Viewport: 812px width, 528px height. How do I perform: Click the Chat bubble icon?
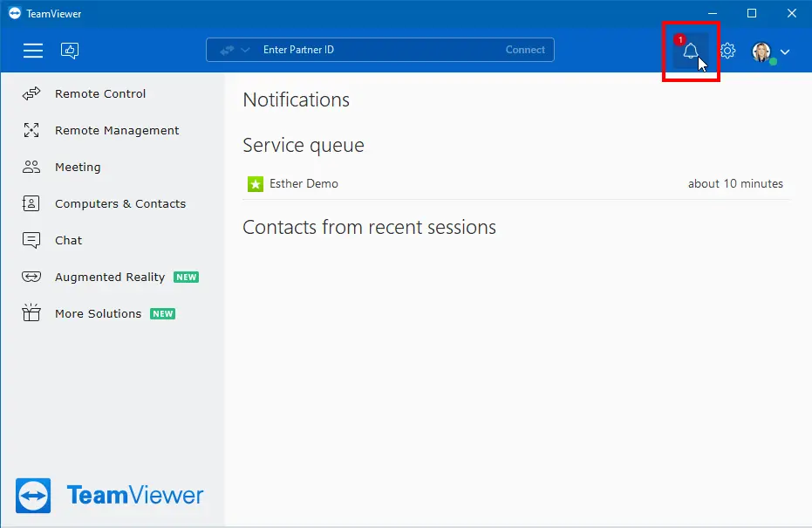[31, 240]
